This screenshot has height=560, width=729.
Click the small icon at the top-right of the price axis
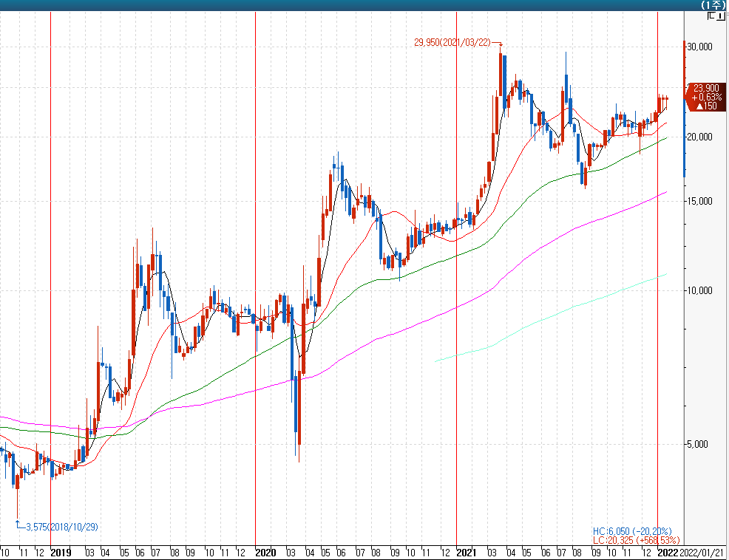click(715, 16)
